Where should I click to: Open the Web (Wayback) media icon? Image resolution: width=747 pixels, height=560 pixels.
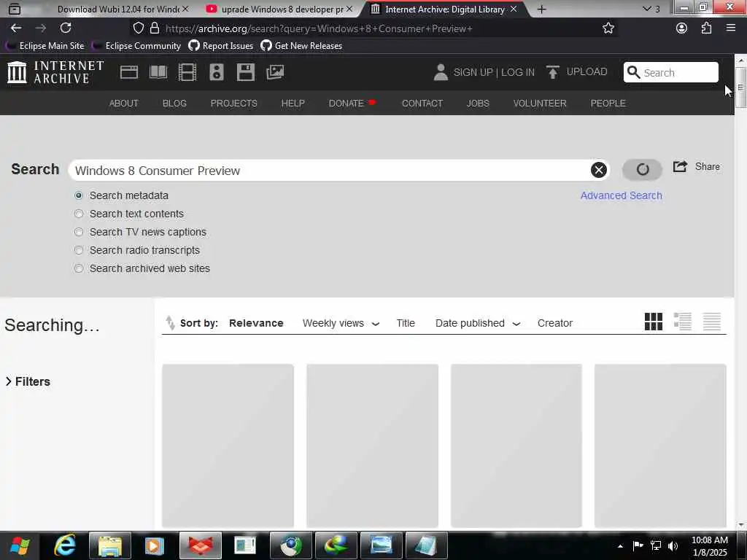pos(128,72)
